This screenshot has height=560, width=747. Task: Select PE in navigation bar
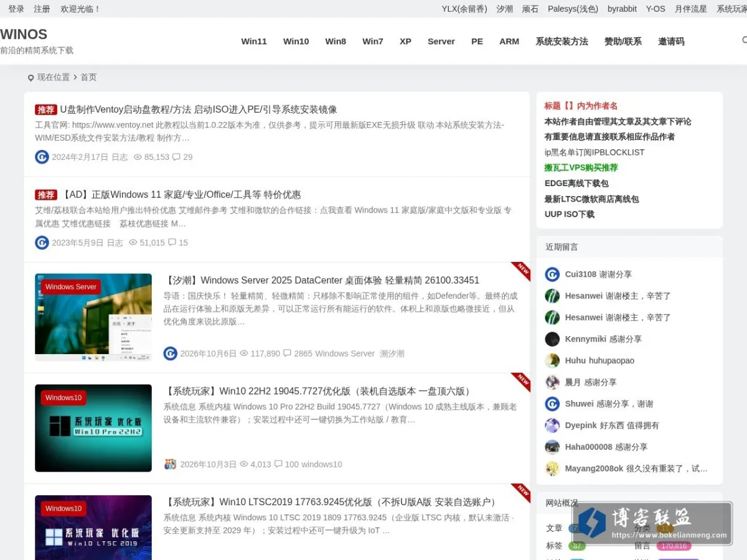[477, 41]
